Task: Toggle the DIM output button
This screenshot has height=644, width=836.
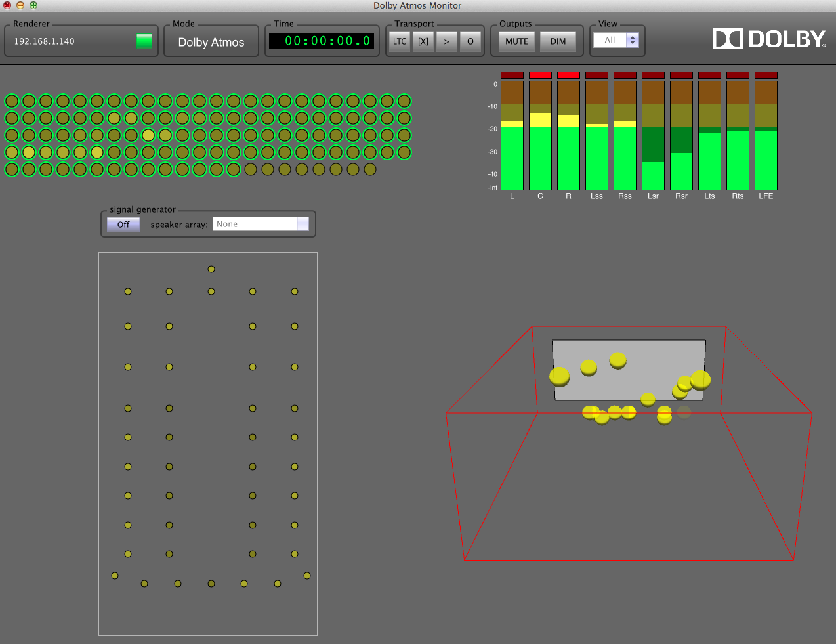Action: click(558, 41)
